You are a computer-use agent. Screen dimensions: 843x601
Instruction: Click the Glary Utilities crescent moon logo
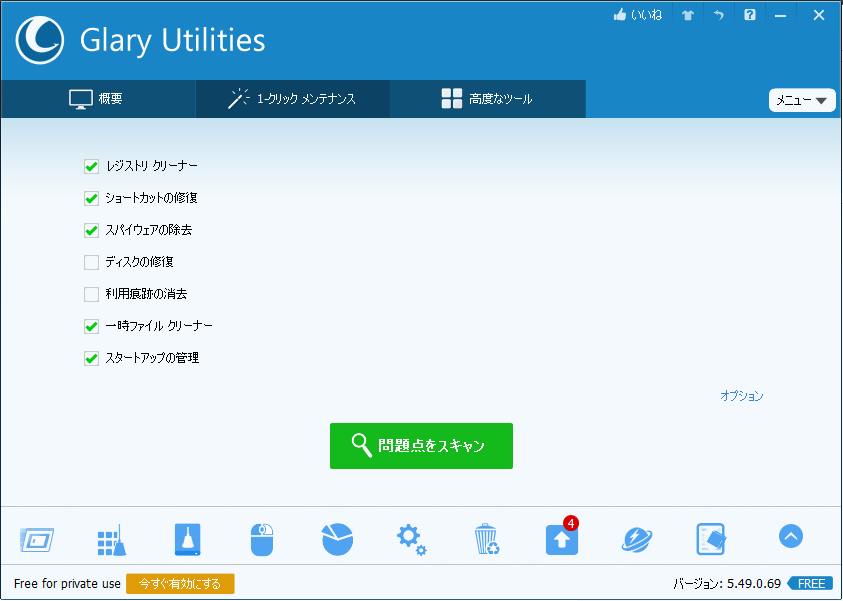click(x=40, y=40)
